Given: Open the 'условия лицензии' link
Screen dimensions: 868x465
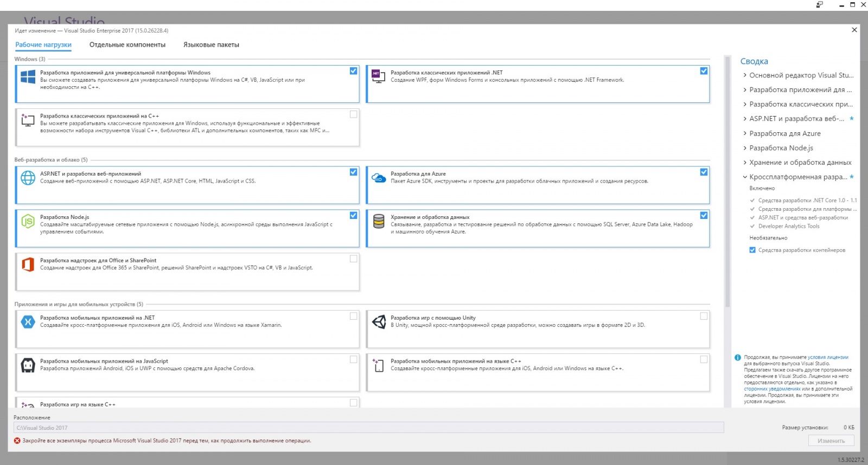Looking at the screenshot, I should click(x=828, y=357).
